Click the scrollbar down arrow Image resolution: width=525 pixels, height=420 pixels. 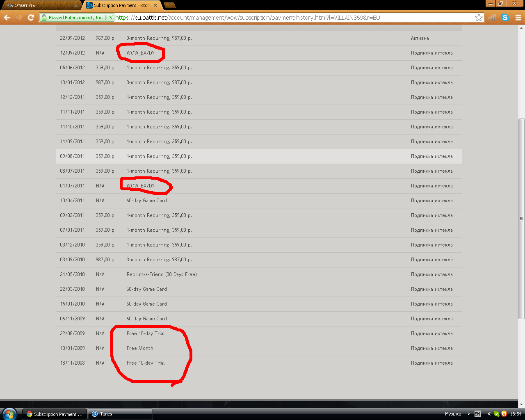click(x=521, y=404)
